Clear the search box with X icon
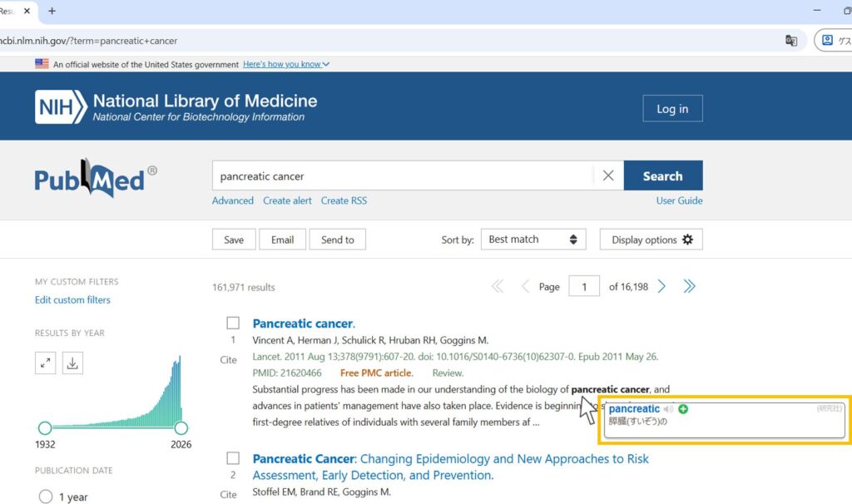 [608, 176]
